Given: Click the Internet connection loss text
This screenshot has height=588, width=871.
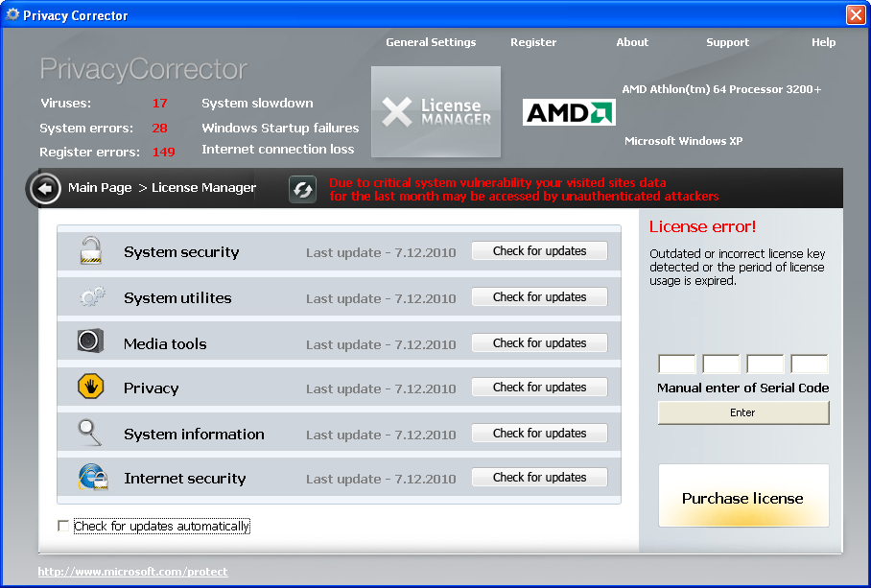Looking at the screenshot, I should coord(278,150).
